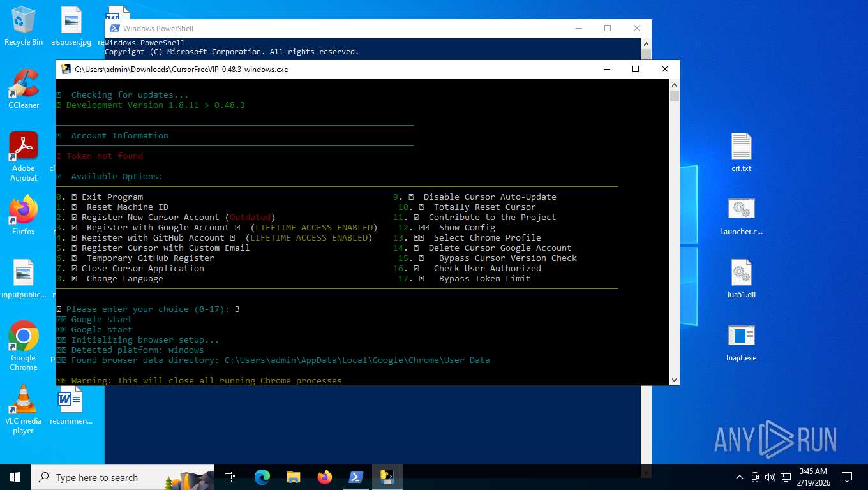Viewport: 868px width, 490px height.
Task: Click 'Temporary GitHub Register' option text
Action: pos(151,258)
